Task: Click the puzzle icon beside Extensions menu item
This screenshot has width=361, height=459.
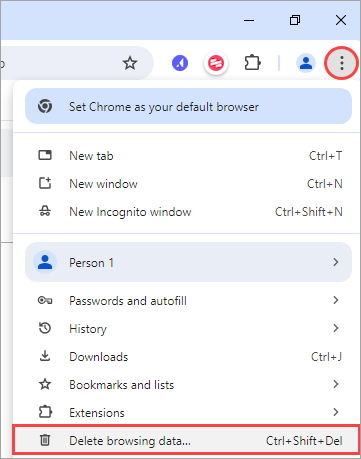Action: coord(45,412)
